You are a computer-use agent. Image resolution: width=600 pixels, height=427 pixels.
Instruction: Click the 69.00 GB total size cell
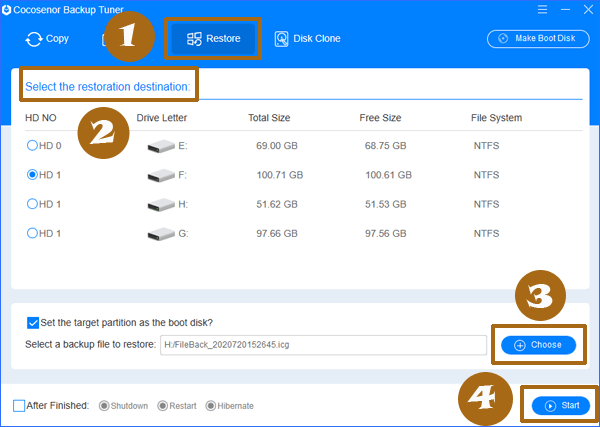point(277,146)
